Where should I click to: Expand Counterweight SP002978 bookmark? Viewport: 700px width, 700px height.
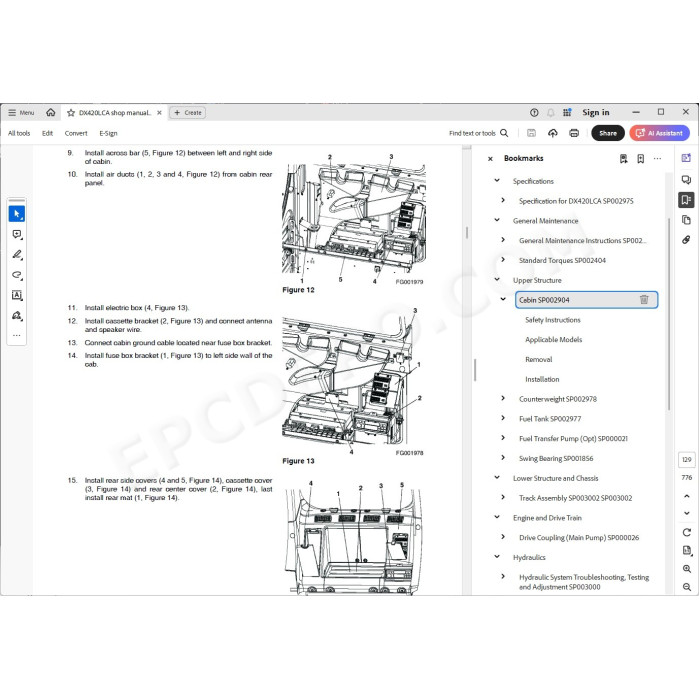click(503, 398)
